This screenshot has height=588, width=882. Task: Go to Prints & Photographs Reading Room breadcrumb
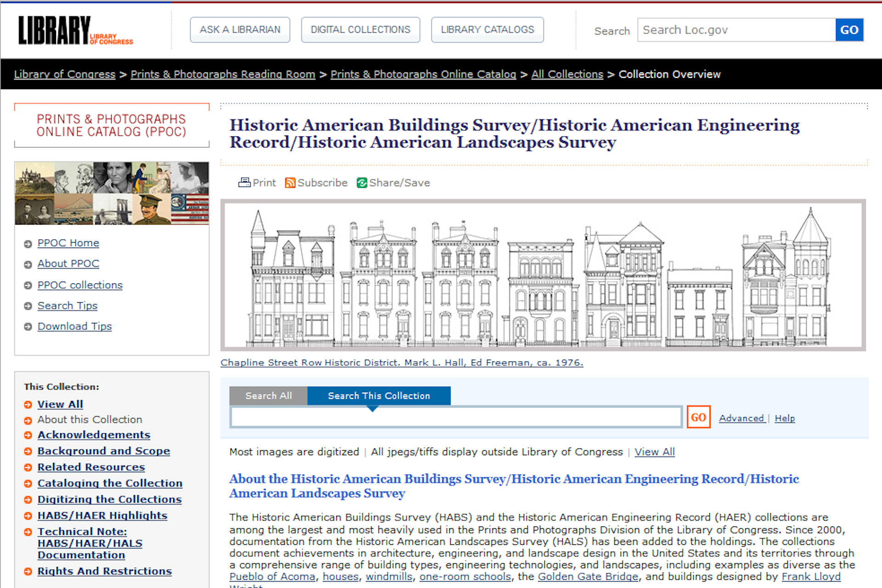coord(223,74)
